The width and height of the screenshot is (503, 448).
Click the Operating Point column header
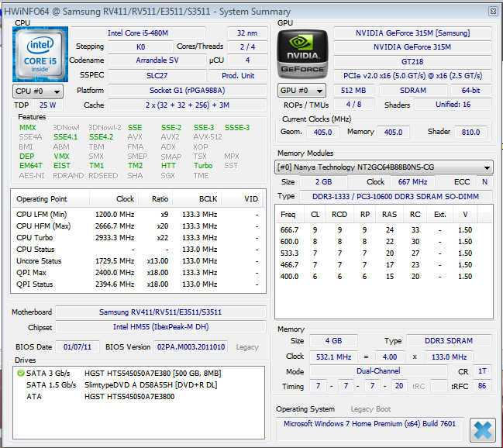pos(50,199)
